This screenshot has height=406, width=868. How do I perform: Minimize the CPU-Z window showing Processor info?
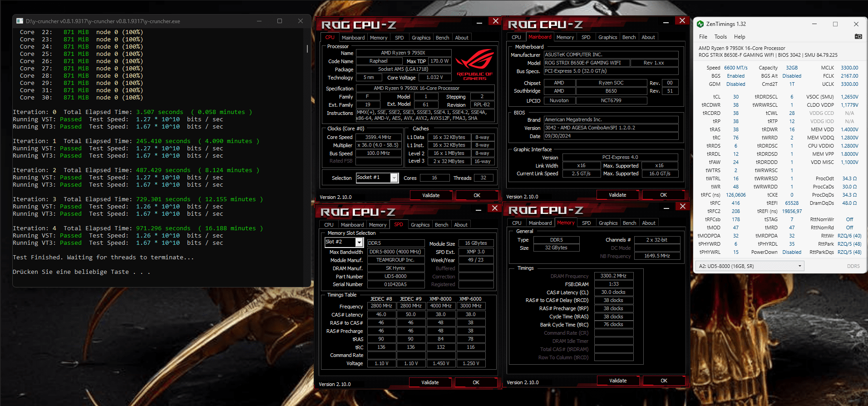[479, 22]
